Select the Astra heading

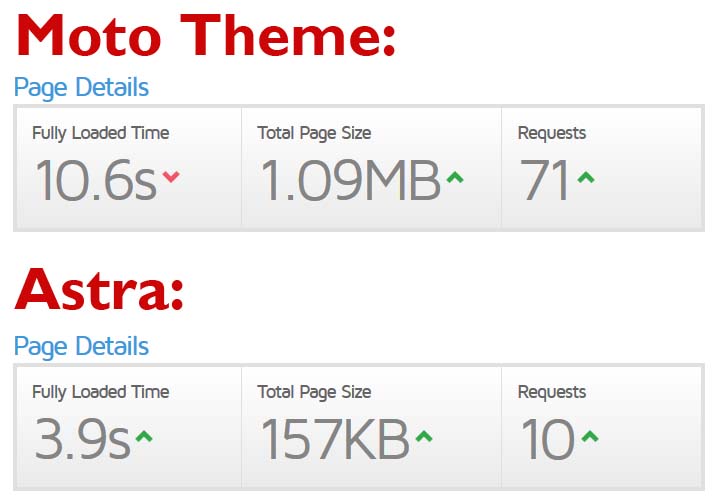click(100, 290)
